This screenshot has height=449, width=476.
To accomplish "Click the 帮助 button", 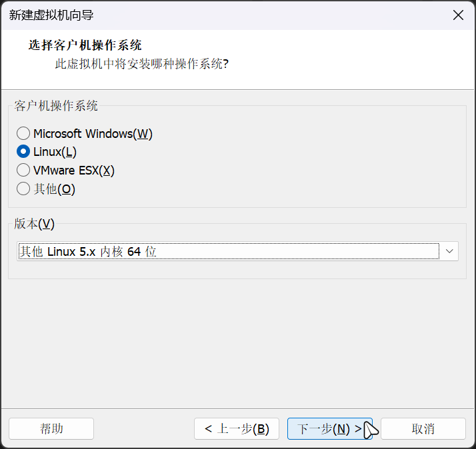I will [51, 428].
